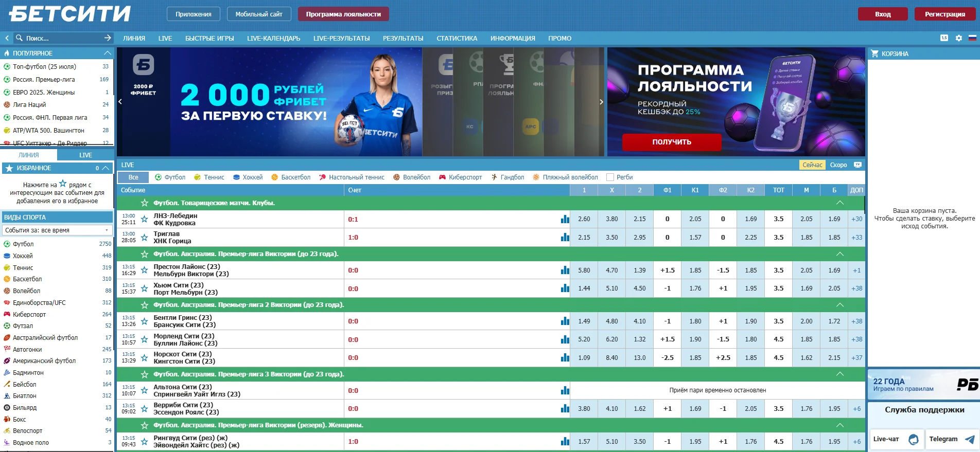Open the События за: все время dropdown
This screenshot has width=980, height=452.
point(57,230)
